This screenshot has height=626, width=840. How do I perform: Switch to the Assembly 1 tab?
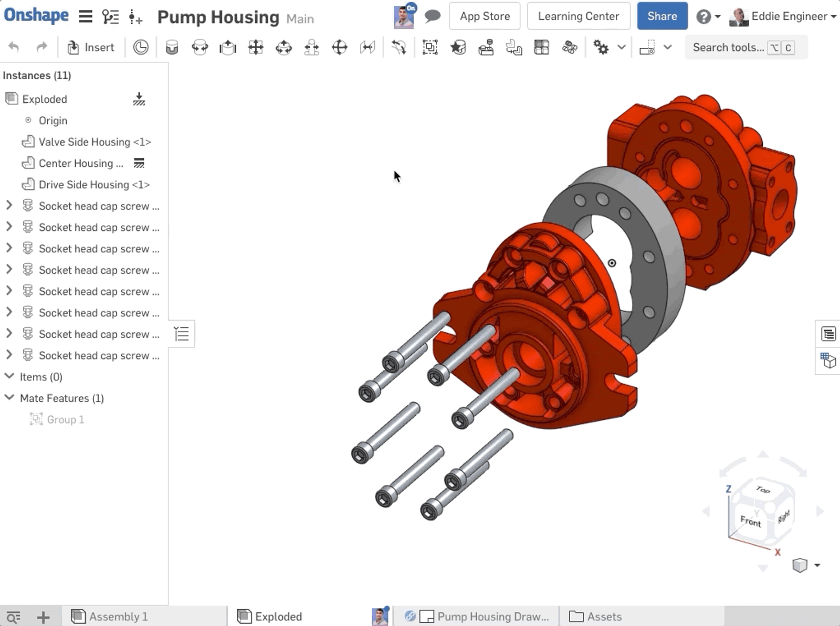(118, 617)
